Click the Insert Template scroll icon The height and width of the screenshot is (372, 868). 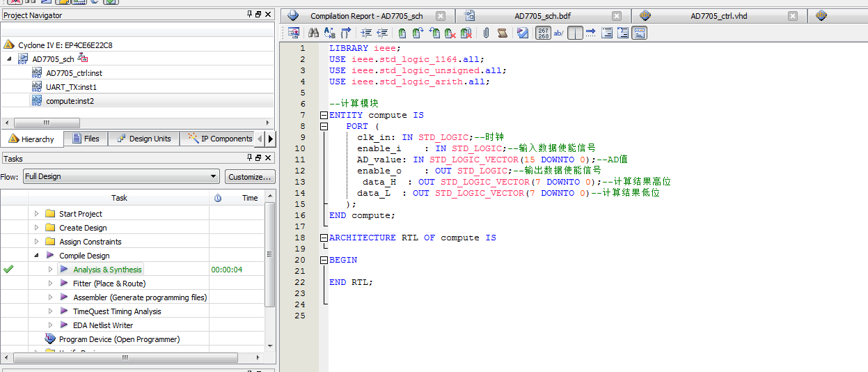pyautogui.click(x=502, y=33)
